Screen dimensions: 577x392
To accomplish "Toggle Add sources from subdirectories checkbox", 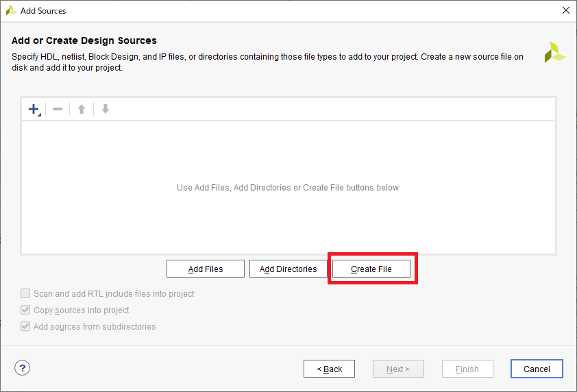I will tap(25, 326).
